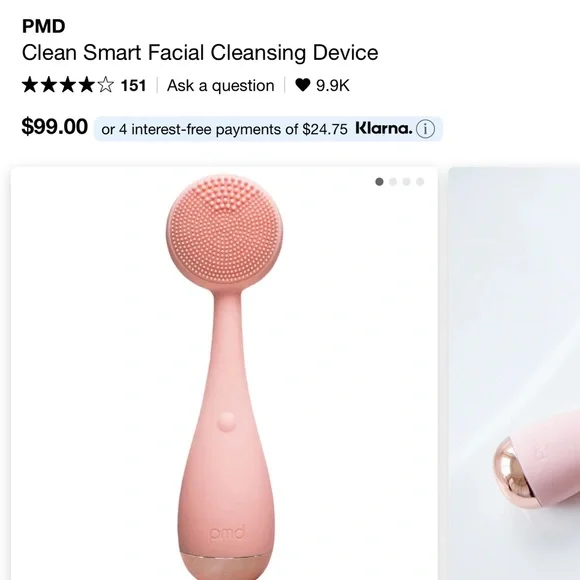Click Clean Smart Facial Cleansing Device title
The width and height of the screenshot is (580, 580).
(200, 52)
